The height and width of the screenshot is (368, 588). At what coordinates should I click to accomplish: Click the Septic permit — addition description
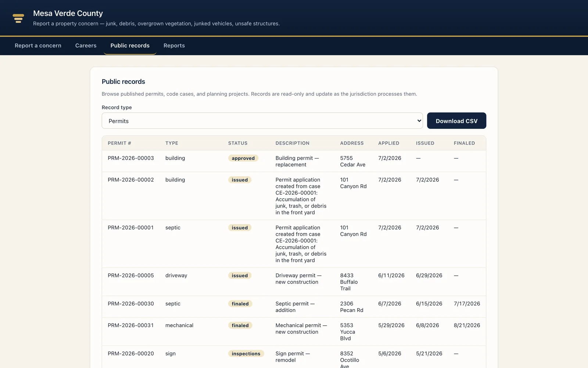(295, 307)
